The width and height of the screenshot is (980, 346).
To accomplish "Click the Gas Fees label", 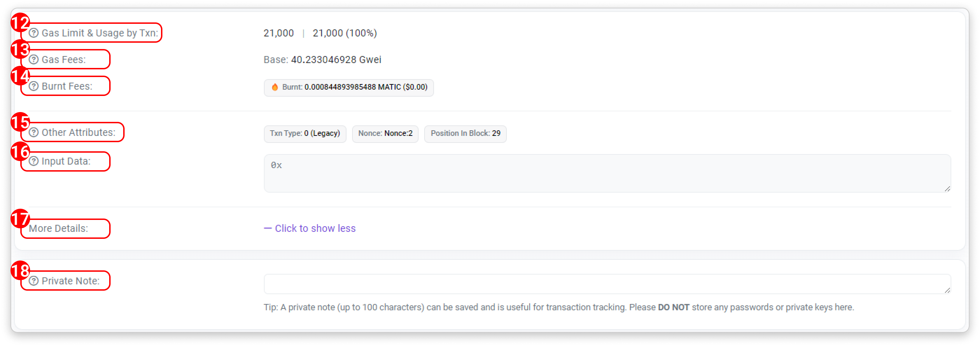I will pos(64,60).
